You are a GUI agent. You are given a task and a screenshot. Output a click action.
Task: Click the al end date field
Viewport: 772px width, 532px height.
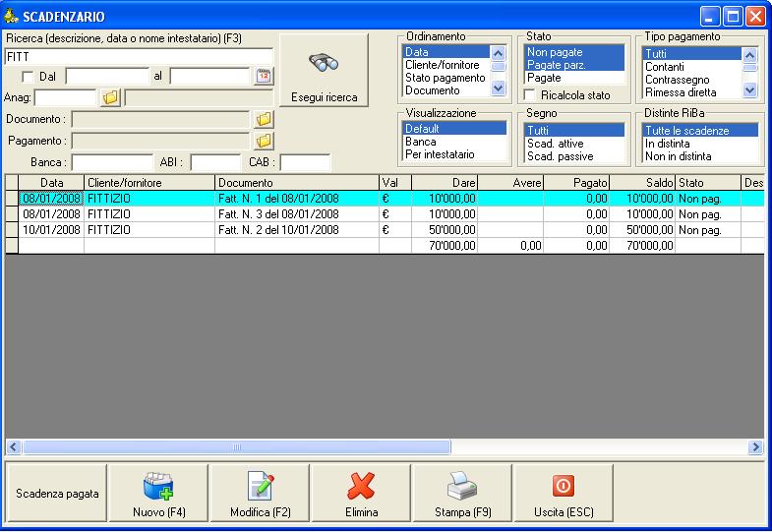click(210, 77)
